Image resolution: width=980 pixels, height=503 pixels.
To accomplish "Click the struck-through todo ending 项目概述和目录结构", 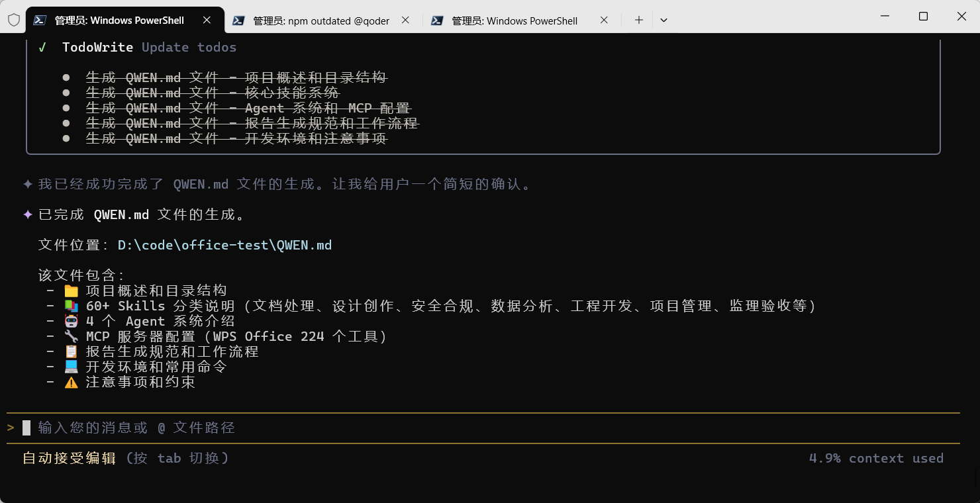I will (236, 77).
